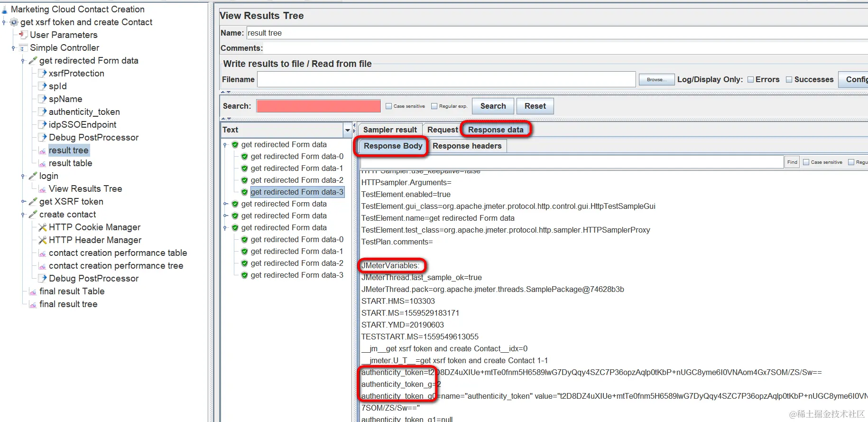The image size is (868, 422).
Task: Toggle Regular exp. in the Search row
Action: pyautogui.click(x=434, y=106)
